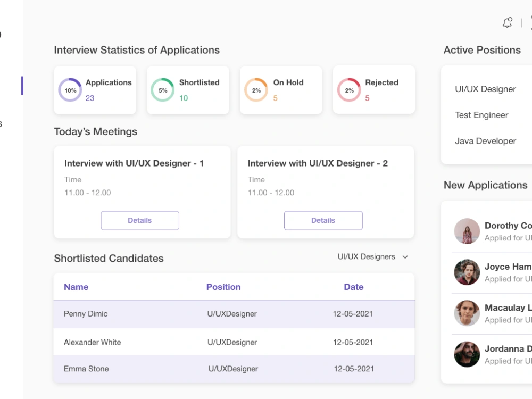Image resolution: width=532 pixels, height=399 pixels.
Task: Open Macaulay's profile photo
Action: click(x=467, y=313)
